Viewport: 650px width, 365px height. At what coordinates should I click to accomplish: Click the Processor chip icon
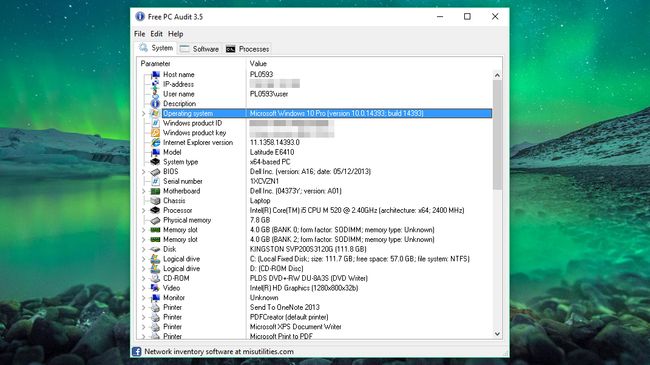155,210
